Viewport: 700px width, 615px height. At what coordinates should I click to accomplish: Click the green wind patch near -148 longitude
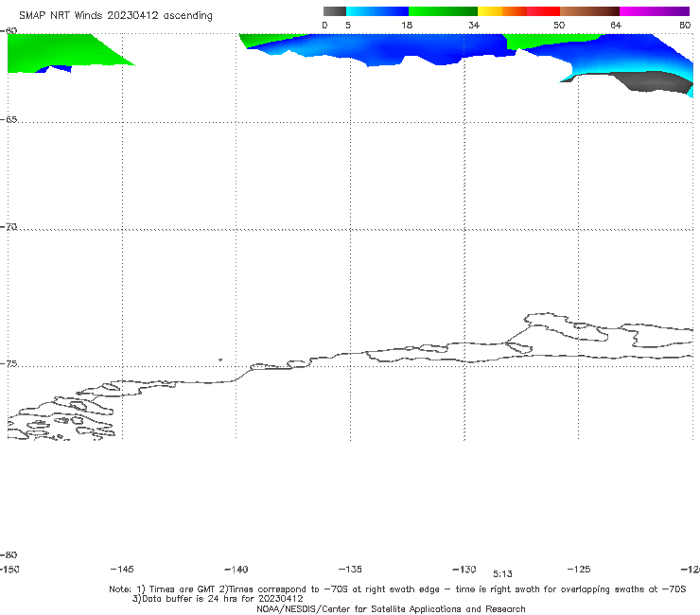click(x=58, y=51)
